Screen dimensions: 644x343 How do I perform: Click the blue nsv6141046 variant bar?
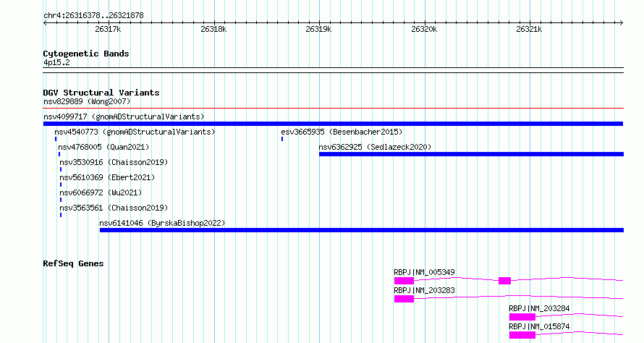click(361, 230)
